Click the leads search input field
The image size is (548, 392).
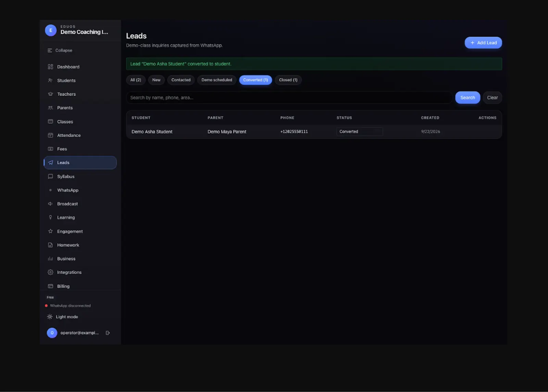point(289,98)
